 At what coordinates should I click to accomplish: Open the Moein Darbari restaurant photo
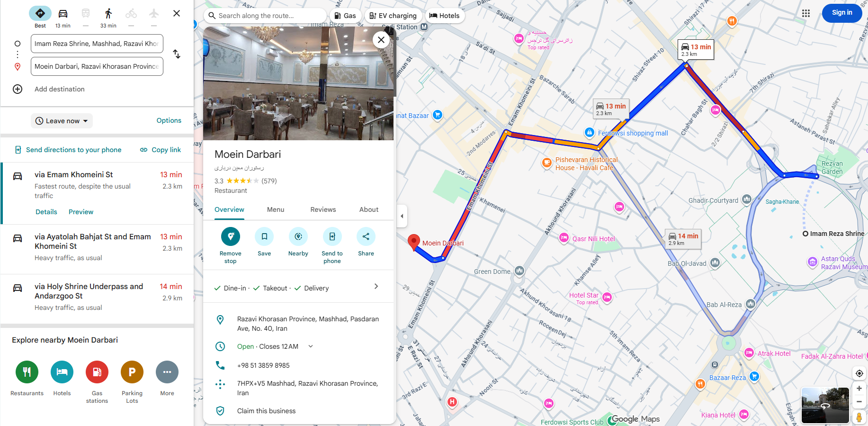298,83
